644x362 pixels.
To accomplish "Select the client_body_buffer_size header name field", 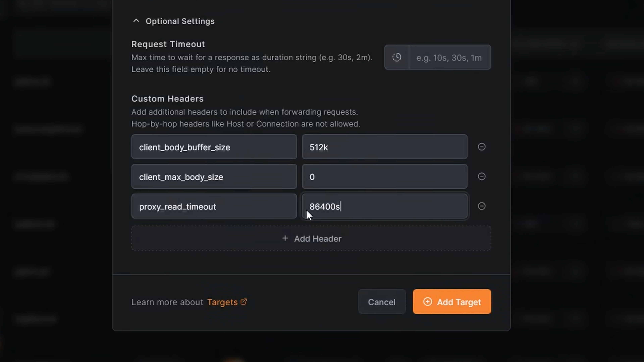I will click(214, 147).
